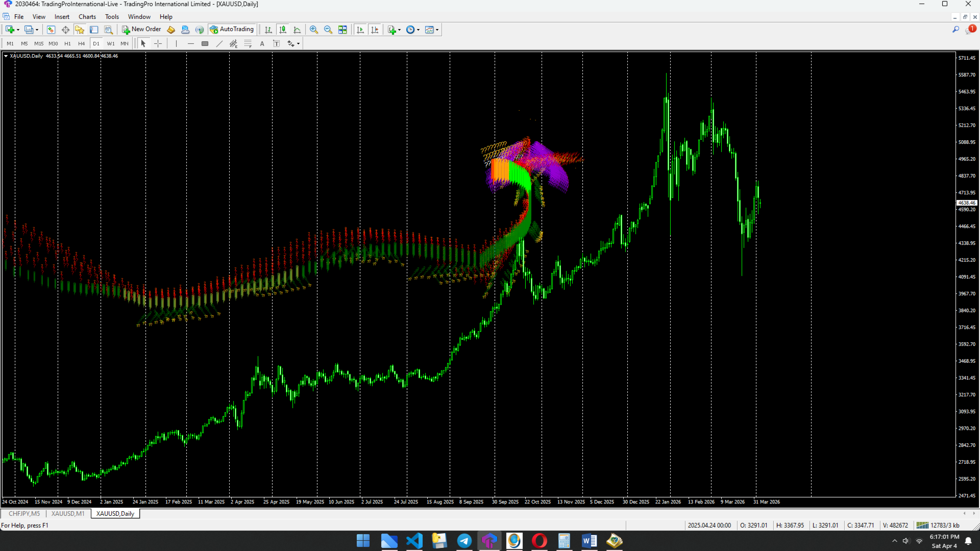Switch to the CHFJPY,M5 tab
The width and height of the screenshot is (980, 551).
(x=24, y=514)
